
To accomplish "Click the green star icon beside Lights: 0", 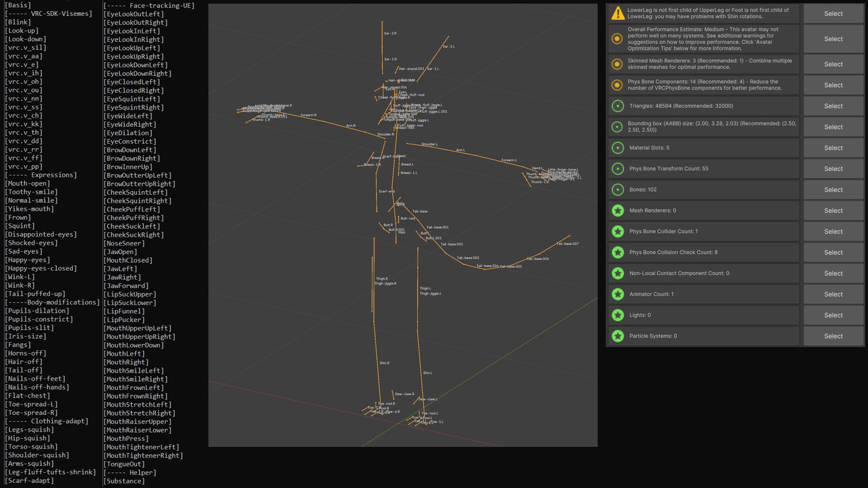I will [617, 315].
